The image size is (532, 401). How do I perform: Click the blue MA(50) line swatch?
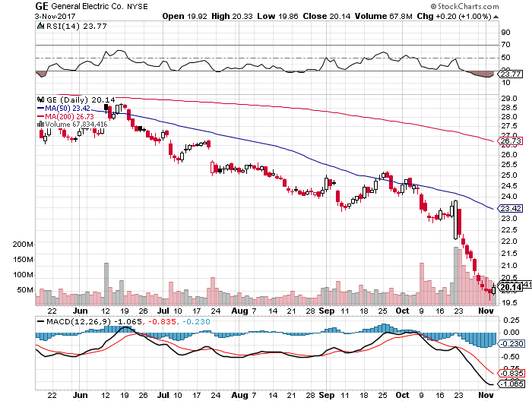41,108
